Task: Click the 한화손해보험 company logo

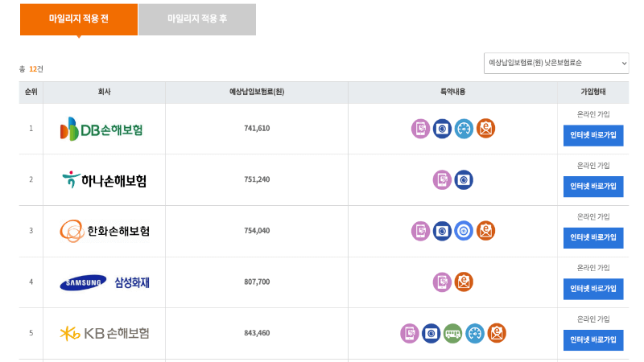Action: pos(105,231)
